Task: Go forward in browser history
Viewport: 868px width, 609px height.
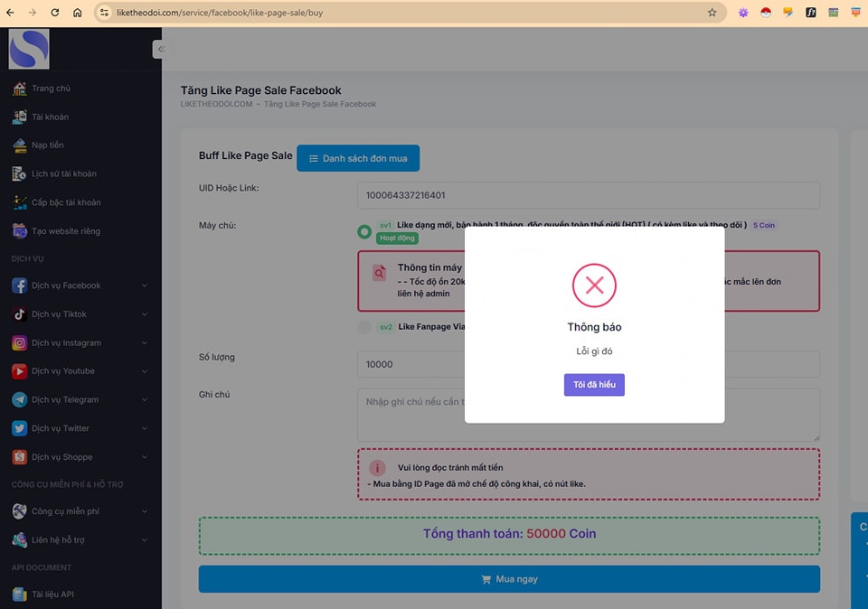Action: tap(33, 12)
